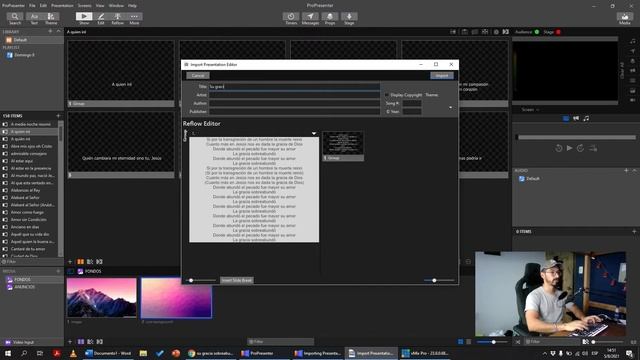Collapse the Audio panel chevron
The width and height of the screenshot is (640, 360).
[634, 170]
